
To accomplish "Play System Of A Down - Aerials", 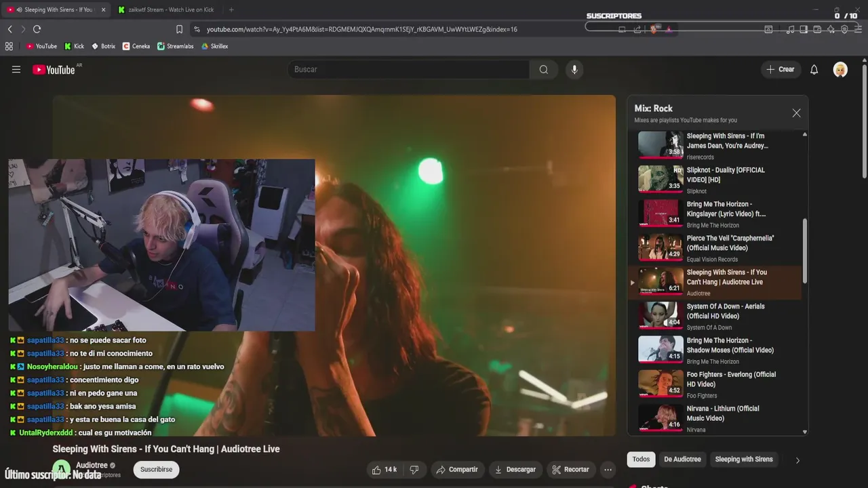I will tap(715, 316).
